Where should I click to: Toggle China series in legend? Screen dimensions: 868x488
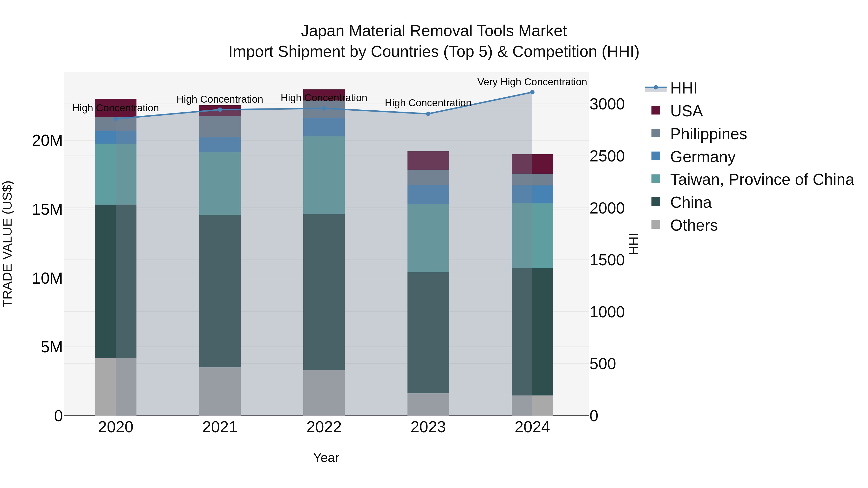[682, 202]
